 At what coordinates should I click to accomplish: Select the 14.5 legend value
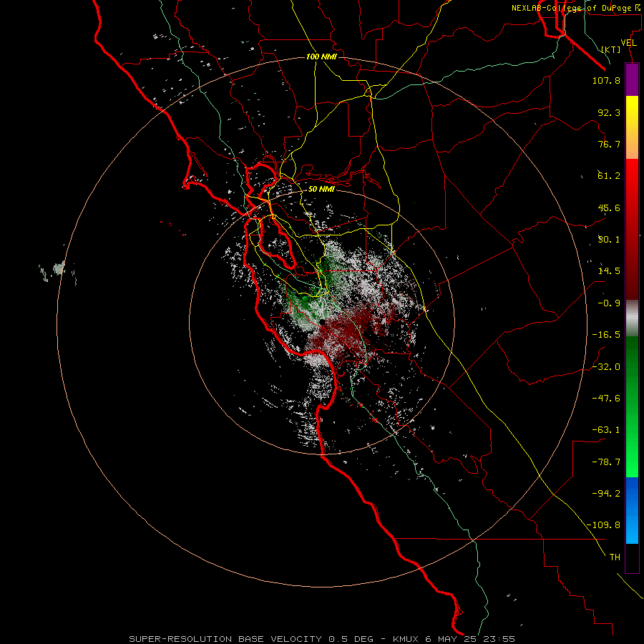[609, 271]
